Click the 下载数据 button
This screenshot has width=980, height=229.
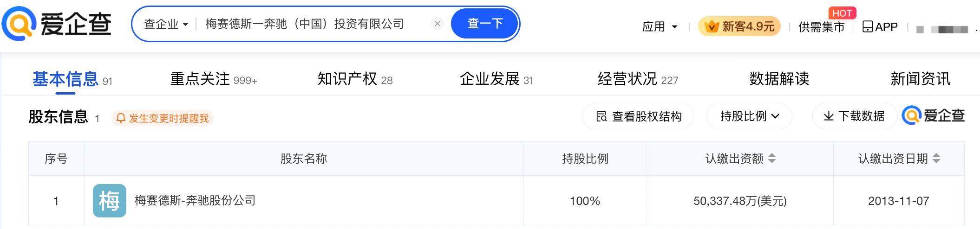click(854, 116)
